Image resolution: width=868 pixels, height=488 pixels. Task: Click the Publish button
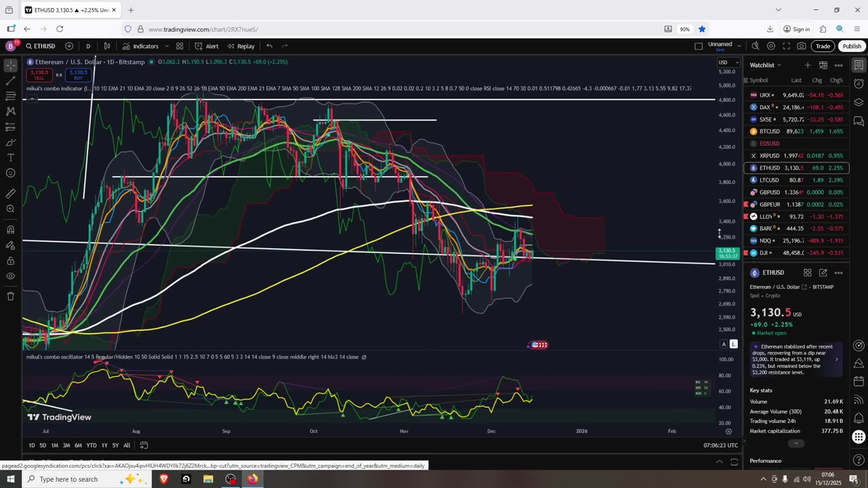point(852,46)
